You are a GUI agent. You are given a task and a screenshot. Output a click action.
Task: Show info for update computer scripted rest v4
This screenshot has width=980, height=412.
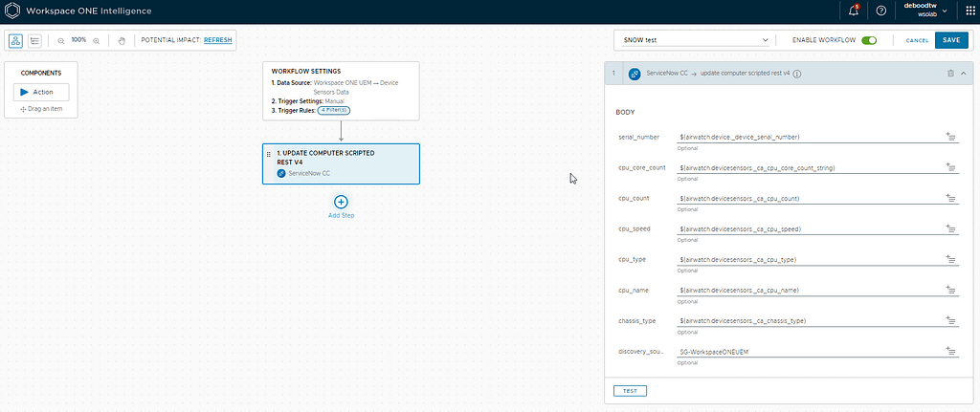[x=797, y=74]
